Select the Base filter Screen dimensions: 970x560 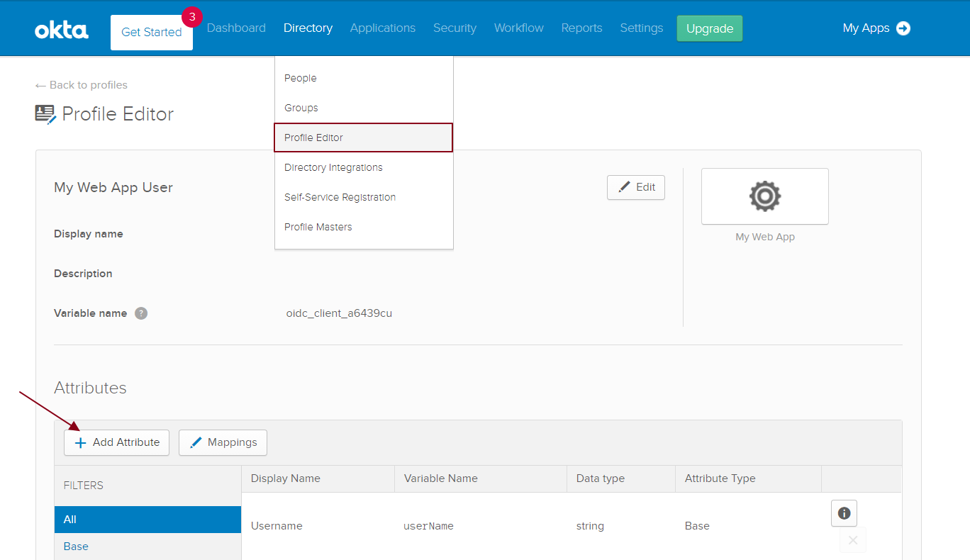[x=75, y=546]
